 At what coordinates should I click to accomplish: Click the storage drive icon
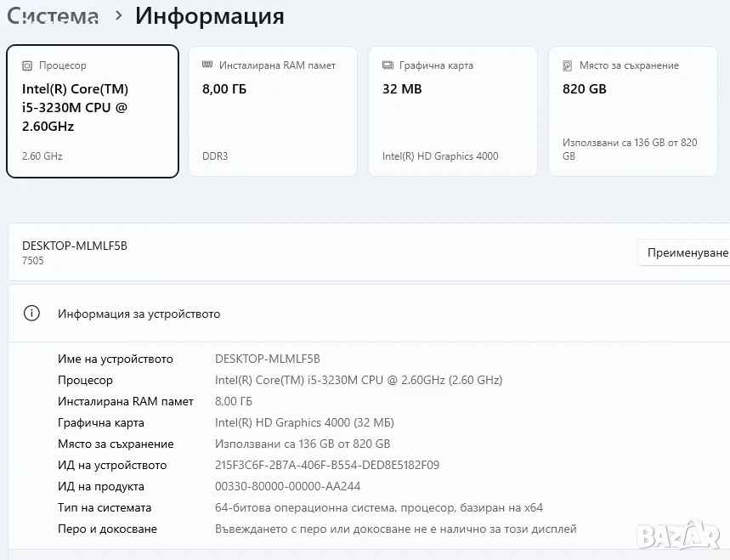click(568, 65)
